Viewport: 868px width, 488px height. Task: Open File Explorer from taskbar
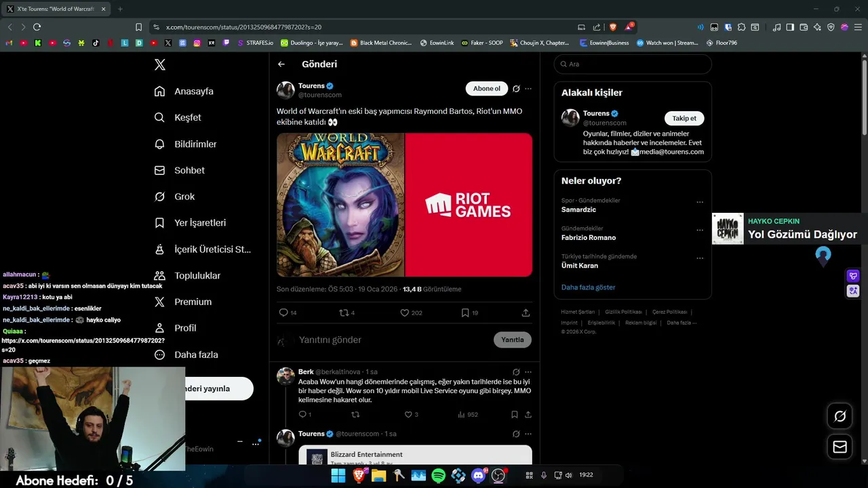click(x=378, y=476)
